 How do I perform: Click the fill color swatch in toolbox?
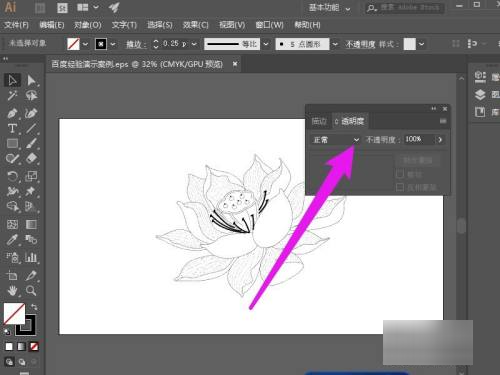coord(14,313)
